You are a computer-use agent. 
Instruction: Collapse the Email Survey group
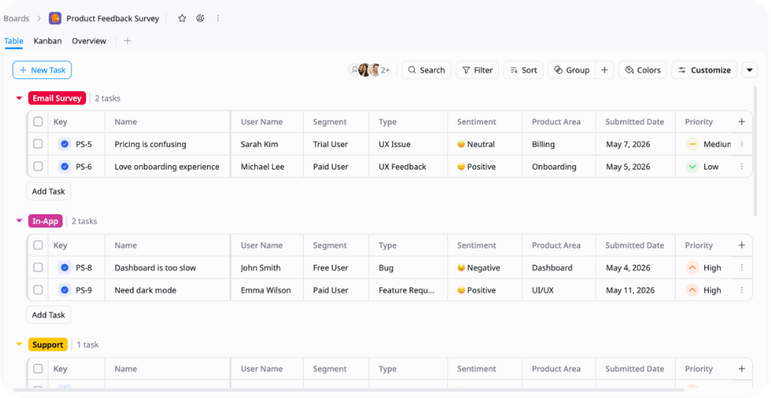tap(19, 98)
